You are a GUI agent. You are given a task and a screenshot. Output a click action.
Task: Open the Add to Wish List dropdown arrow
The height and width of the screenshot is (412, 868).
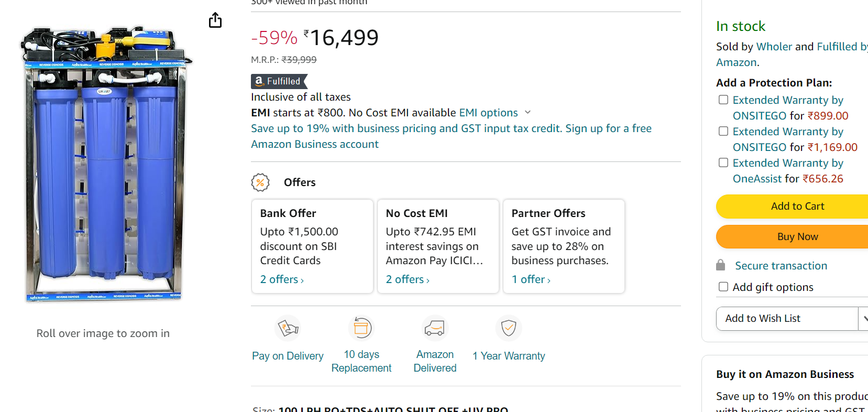pos(863,319)
